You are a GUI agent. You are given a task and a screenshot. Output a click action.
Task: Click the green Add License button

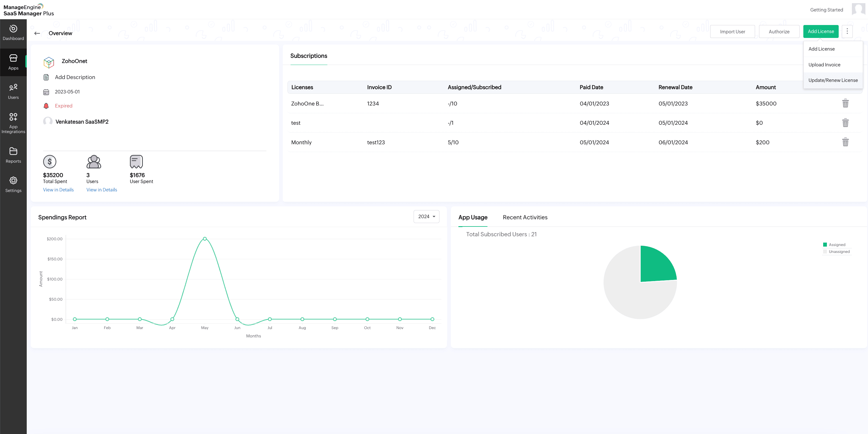pyautogui.click(x=821, y=31)
